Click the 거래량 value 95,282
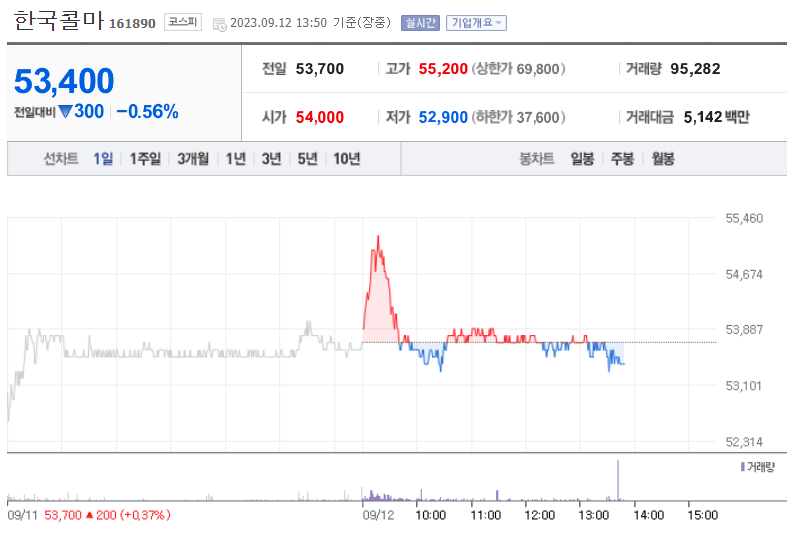Viewport: 787px width, 540px height. coord(695,69)
